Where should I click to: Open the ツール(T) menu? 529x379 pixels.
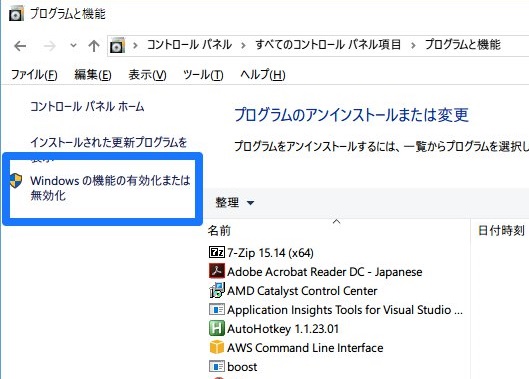203,75
